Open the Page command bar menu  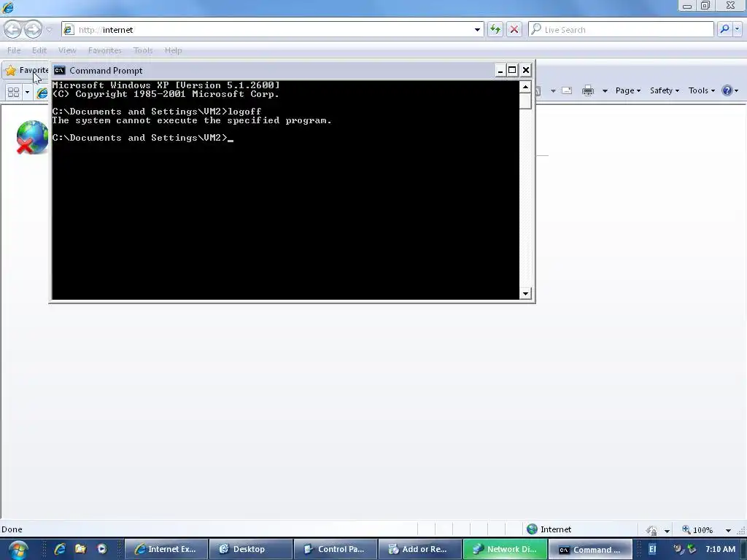pos(628,90)
